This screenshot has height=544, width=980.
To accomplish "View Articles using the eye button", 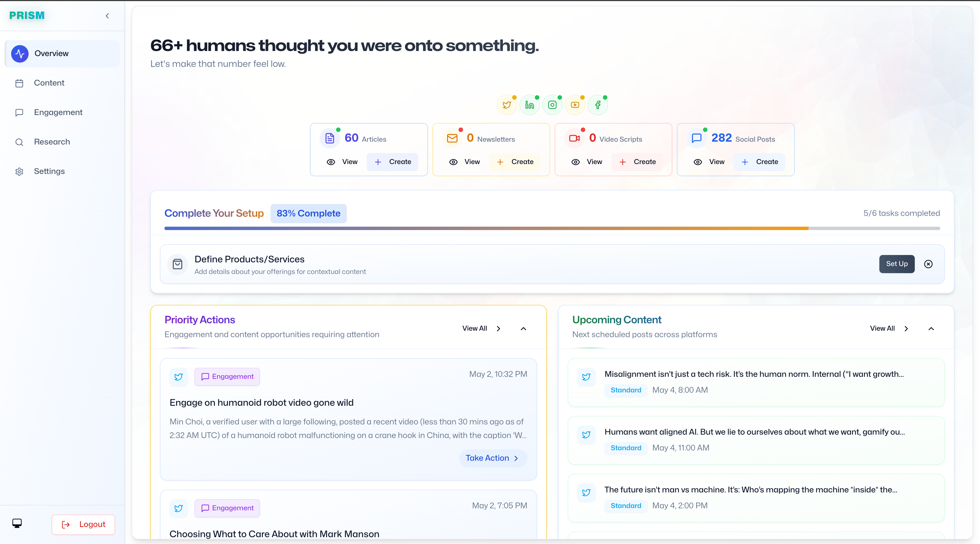I will (x=342, y=162).
